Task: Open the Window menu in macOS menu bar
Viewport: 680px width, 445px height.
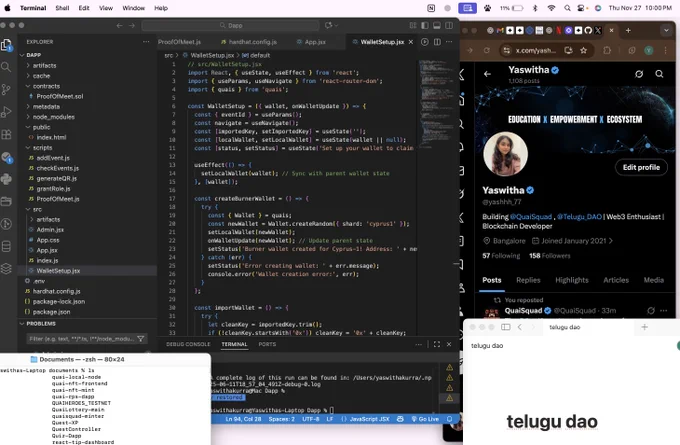Action: point(133,8)
